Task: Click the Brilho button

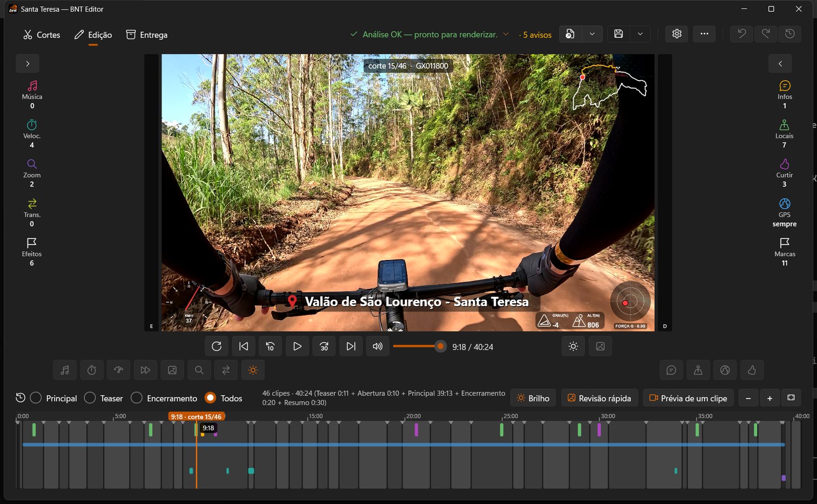Action: point(533,398)
